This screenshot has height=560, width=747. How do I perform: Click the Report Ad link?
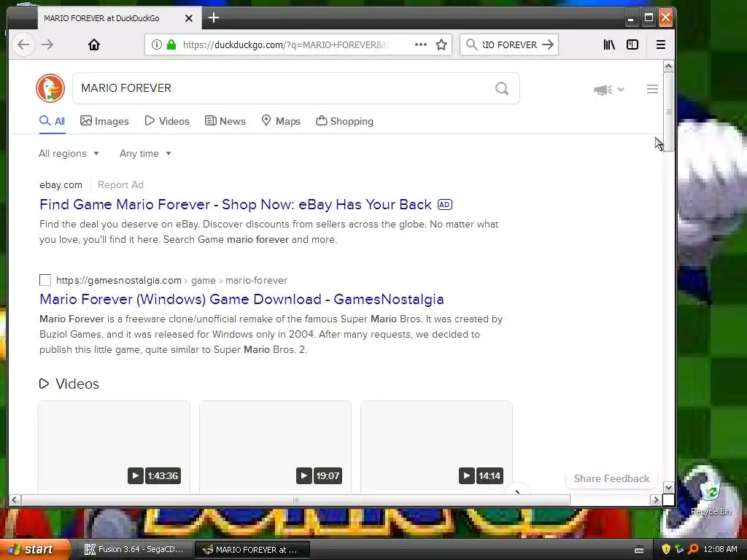pyautogui.click(x=120, y=184)
